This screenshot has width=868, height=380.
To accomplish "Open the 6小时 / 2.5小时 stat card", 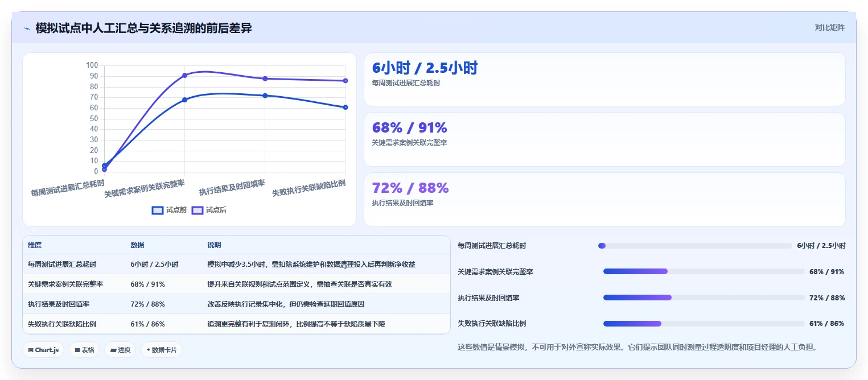I will (x=604, y=79).
